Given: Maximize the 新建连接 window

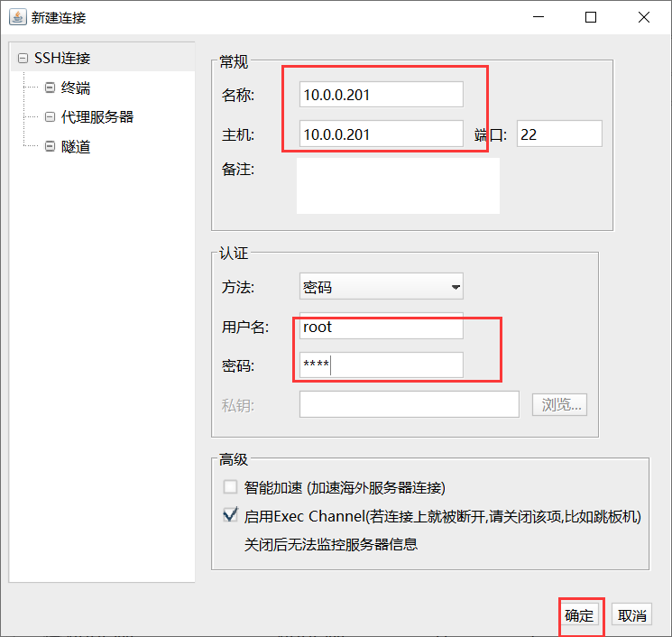Looking at the screenshot, I should coord(591,17).
